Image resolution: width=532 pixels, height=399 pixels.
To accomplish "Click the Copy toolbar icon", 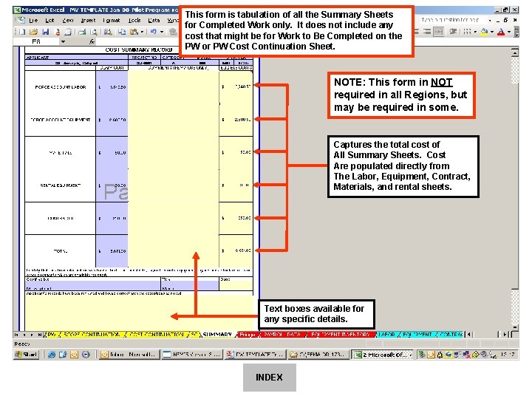I will tap(121, 32).
